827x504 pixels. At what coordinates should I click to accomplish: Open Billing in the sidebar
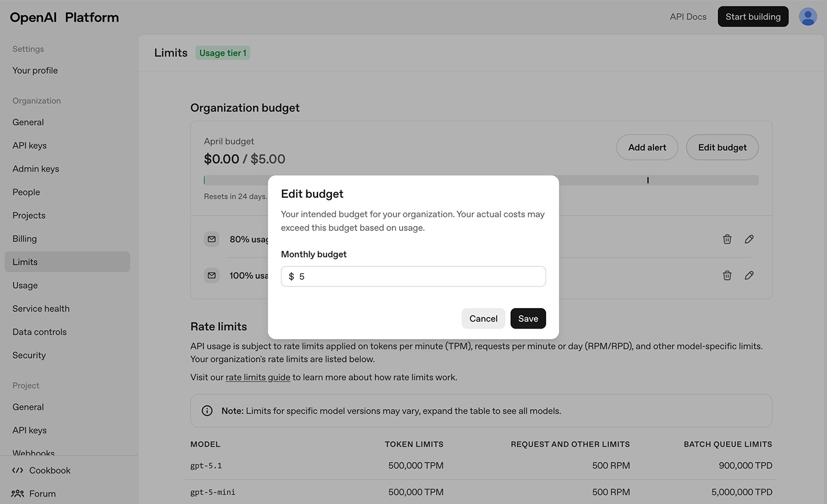click(24, 239)
